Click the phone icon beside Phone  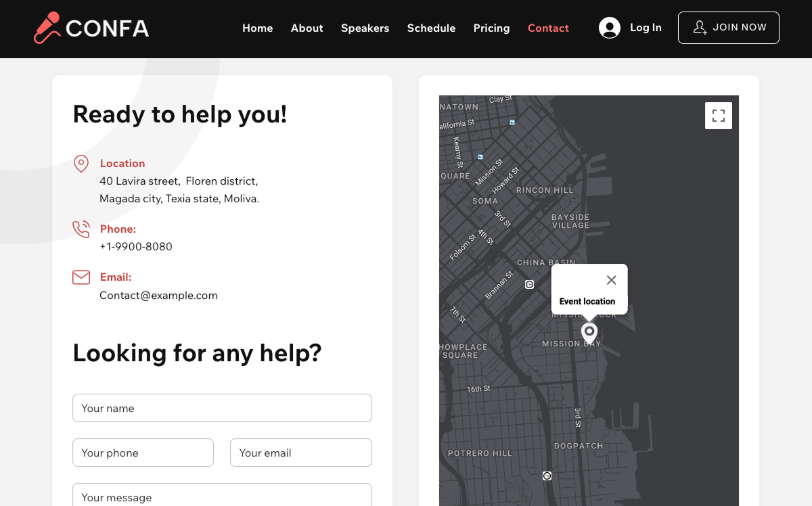[81, 229]
